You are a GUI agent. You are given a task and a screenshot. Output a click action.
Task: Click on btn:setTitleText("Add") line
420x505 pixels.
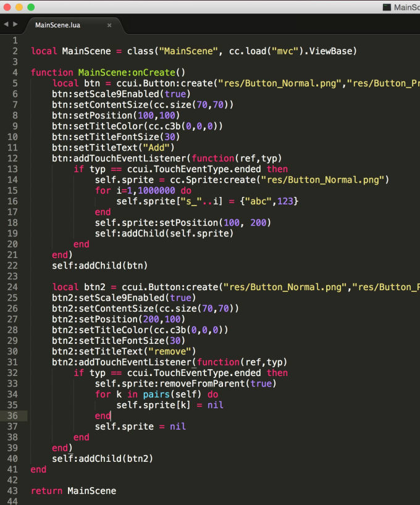[x=113, y=148]
